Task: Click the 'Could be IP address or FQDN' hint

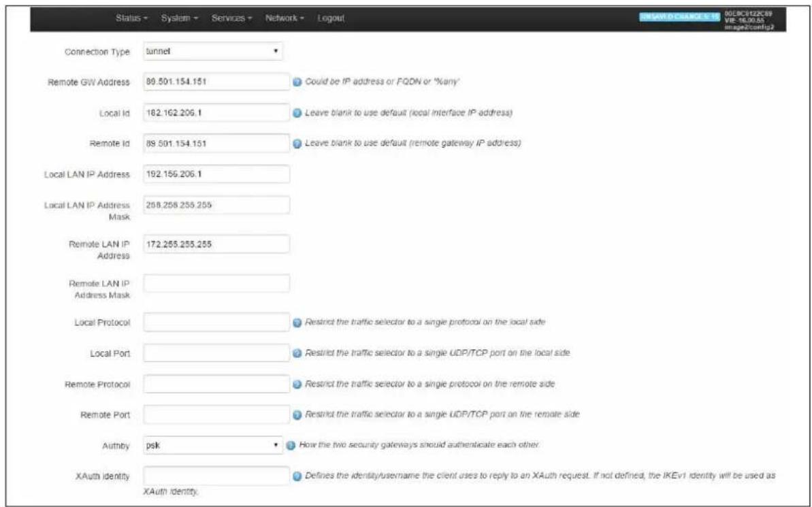Action: click(x=383, y=81)
